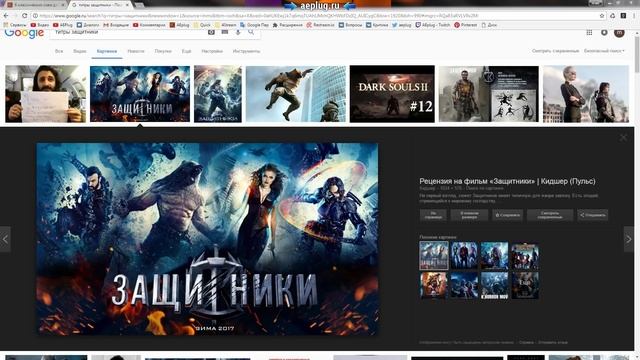This screenshot has height=360, width=640.
Task: Click the large Защитники poster preview
Action: [207, 239]
